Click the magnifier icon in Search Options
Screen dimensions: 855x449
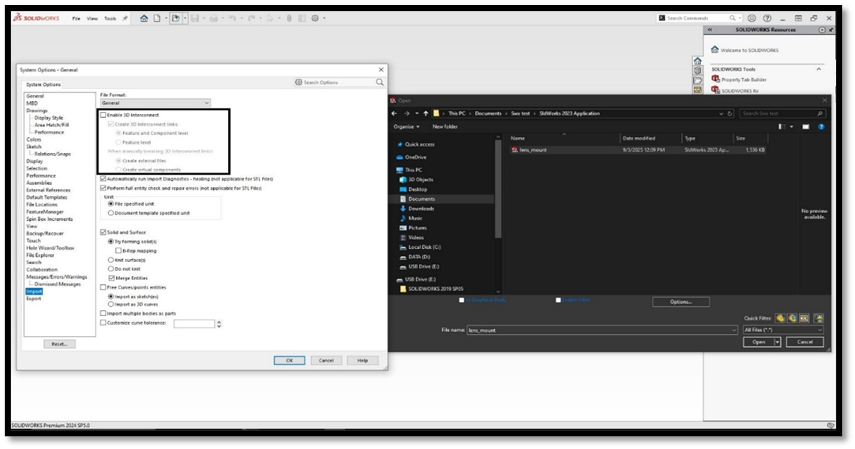[380, 82]
